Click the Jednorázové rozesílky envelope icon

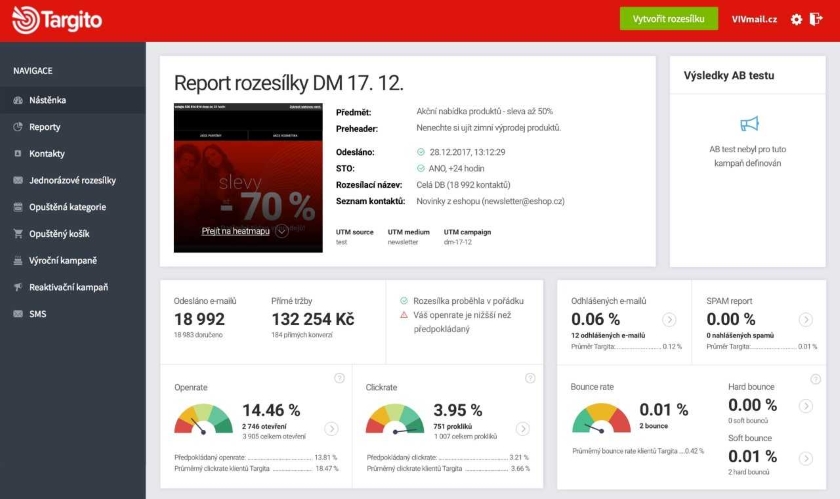pyautogui.click(x=18, y=180)
